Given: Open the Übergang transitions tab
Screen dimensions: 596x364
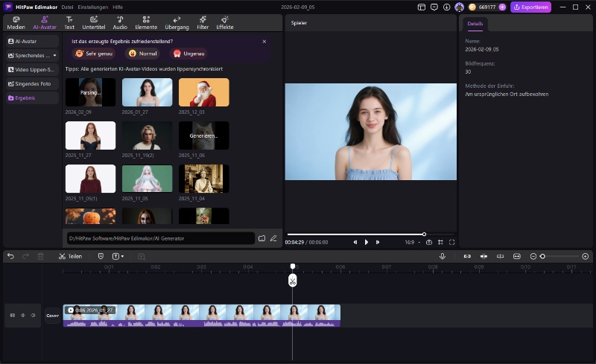Looking at the screenshot, I should coord(177,23).
